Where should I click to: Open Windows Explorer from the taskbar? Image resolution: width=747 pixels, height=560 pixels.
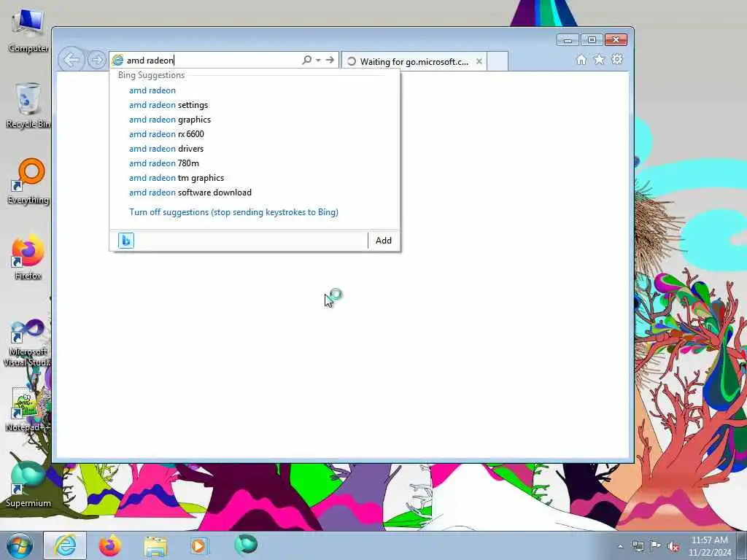[155, 547]
